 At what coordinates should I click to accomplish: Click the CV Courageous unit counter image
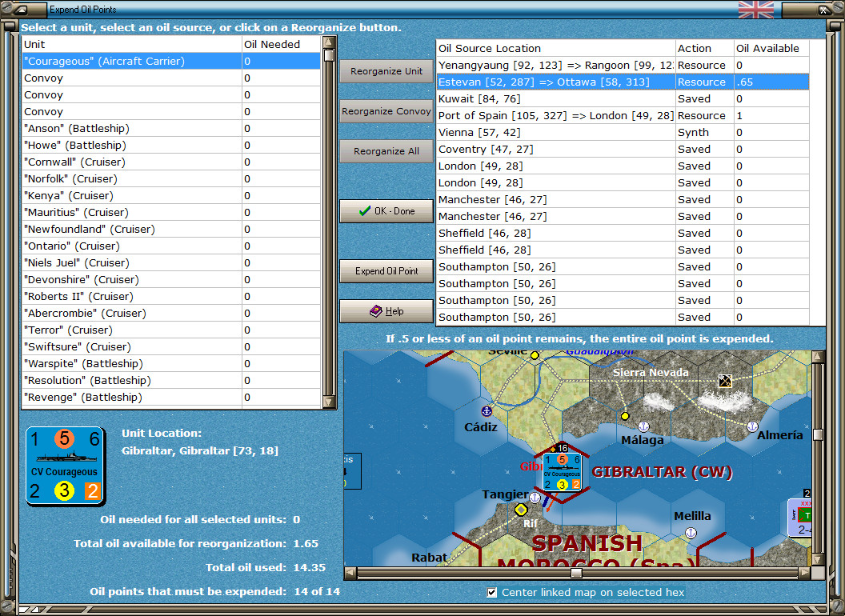tap(66, 466)
